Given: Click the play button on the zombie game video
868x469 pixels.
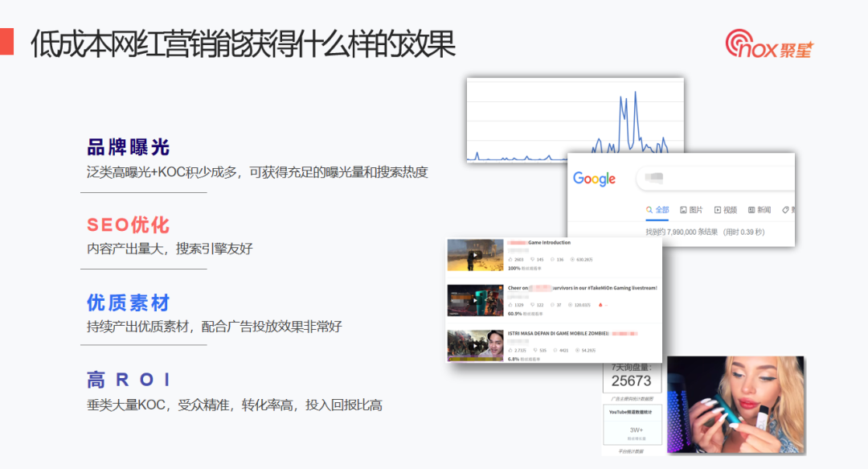Looking at the screenshot, I should [474, 347].
